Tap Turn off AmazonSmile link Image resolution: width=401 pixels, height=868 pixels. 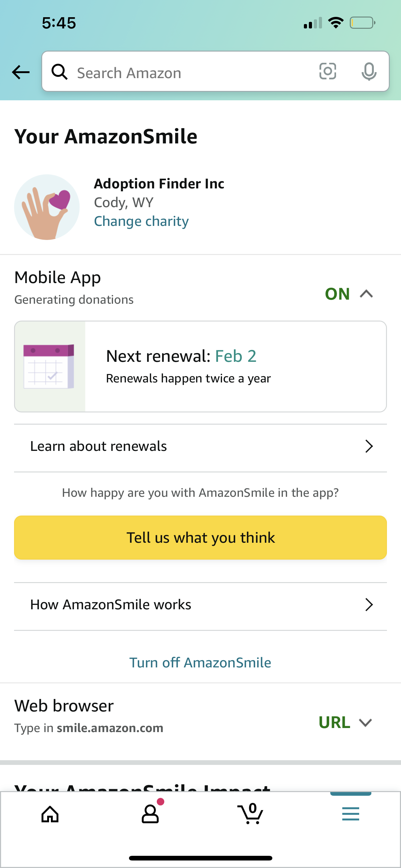[x=200, y=662]
